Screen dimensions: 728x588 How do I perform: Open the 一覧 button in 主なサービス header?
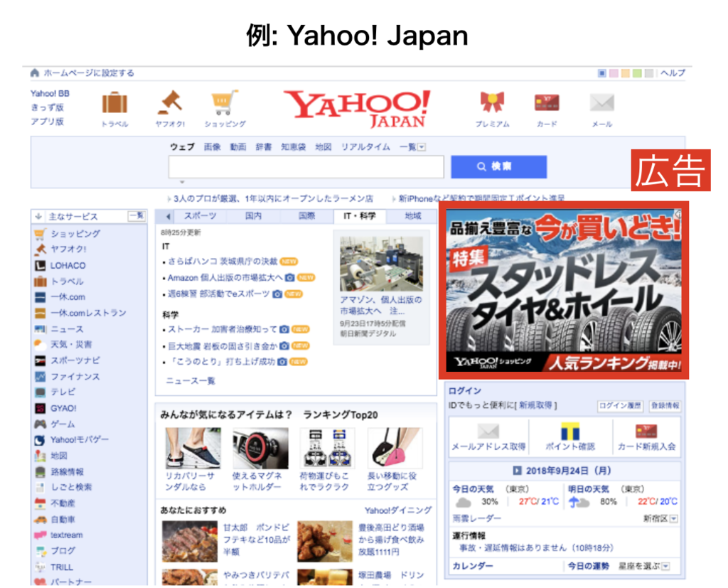click(136, 216)
